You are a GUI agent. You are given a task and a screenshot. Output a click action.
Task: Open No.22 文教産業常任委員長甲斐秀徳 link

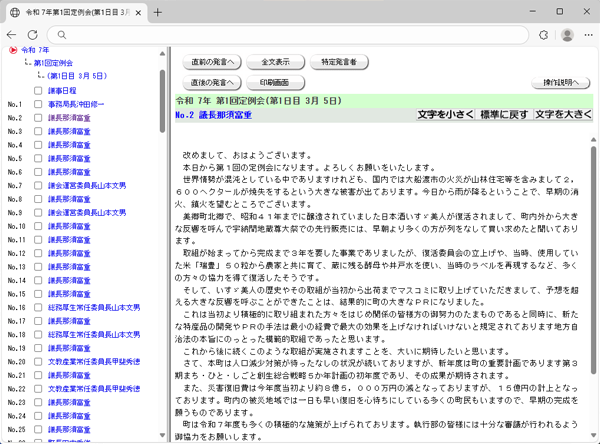(94, 389)
